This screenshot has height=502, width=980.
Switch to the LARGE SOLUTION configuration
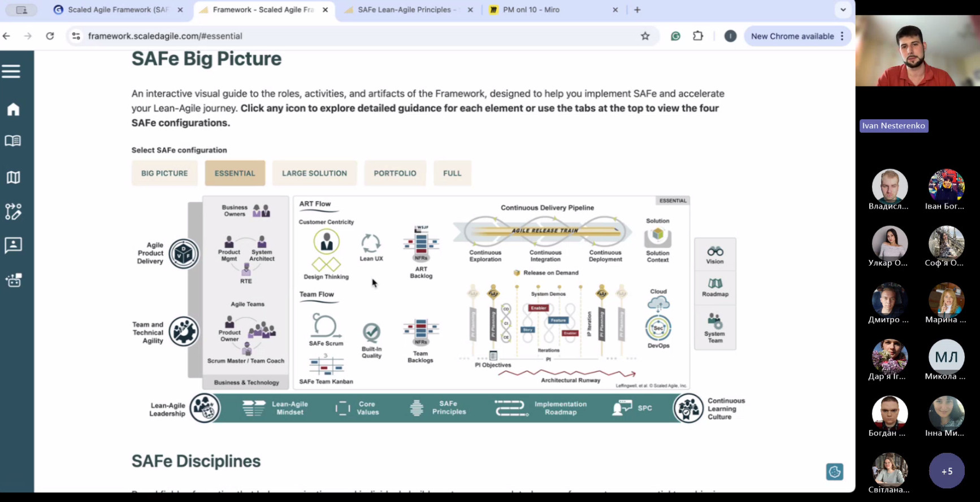(314, 174)
